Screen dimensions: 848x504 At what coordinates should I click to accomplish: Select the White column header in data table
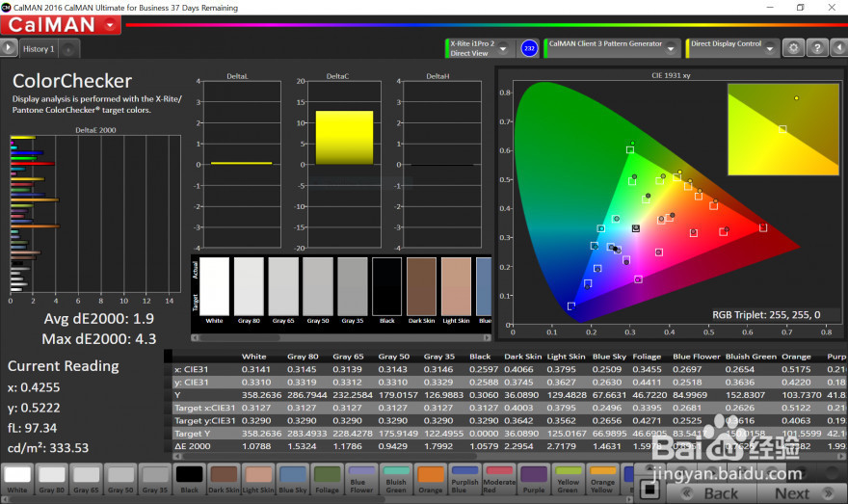point(253,357)
